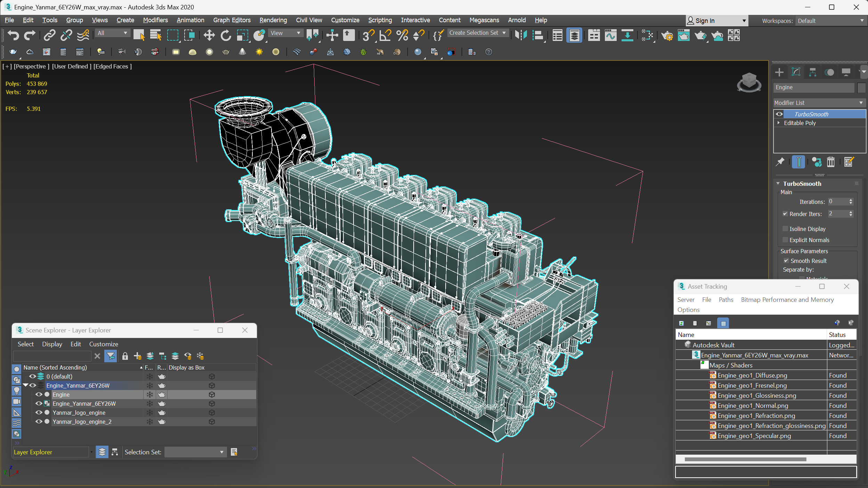The image size is (868, 488).
Task: Expand the Editable Poly stack entry
Action: pyautogui.click(x=779, y=123)
